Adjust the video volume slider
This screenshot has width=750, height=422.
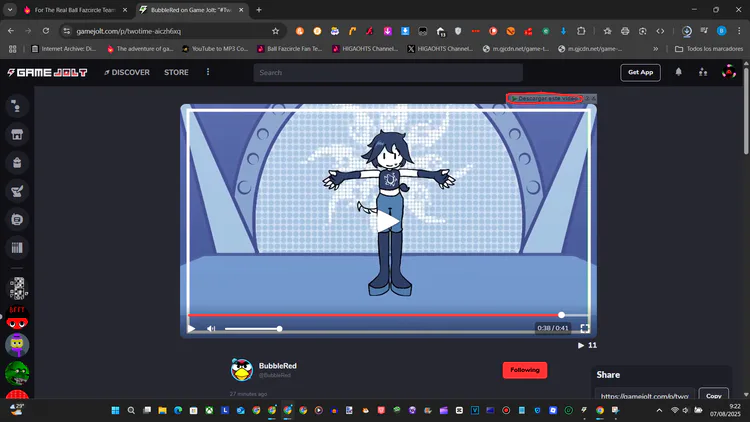click(253, 329)
